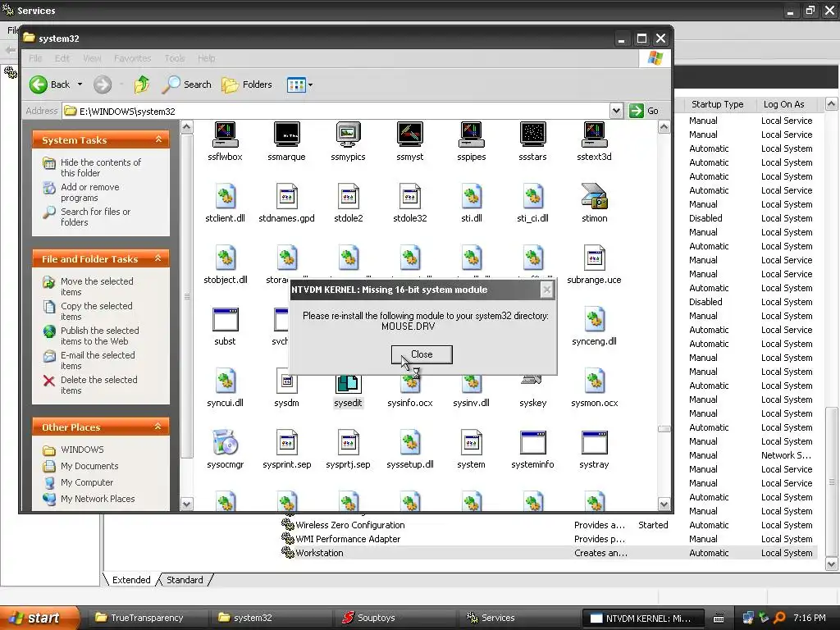Open WINDOWS in Other Places
Screen dimensions: 840x630
[82, 450]
